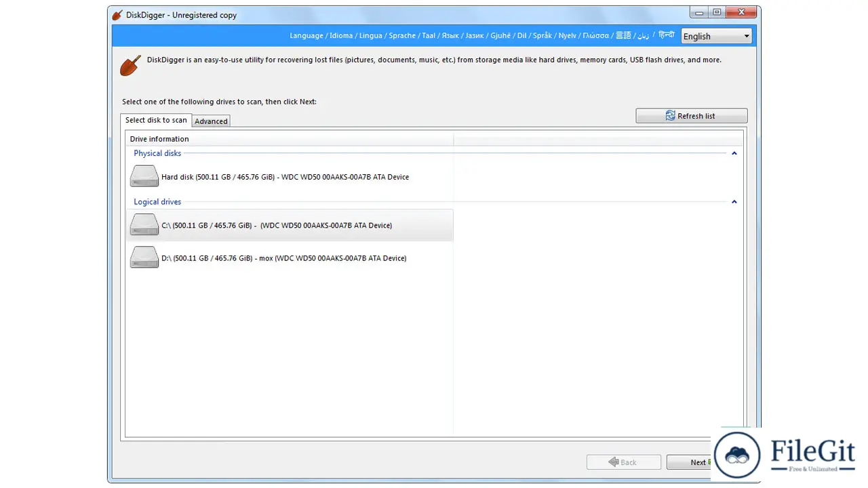Switch to the Advanced tab
The width and height of the screenshot is (868, 488).
(211, 121)
